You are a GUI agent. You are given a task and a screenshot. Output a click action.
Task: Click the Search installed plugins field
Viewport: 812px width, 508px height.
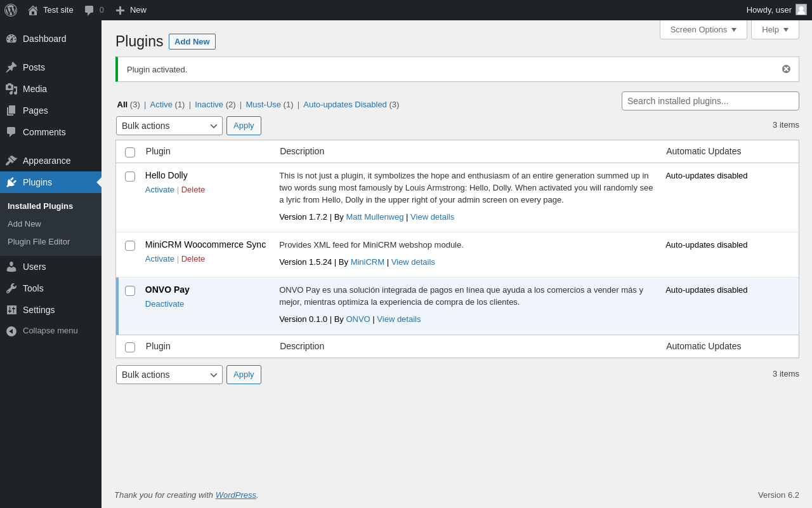[710, 101]
